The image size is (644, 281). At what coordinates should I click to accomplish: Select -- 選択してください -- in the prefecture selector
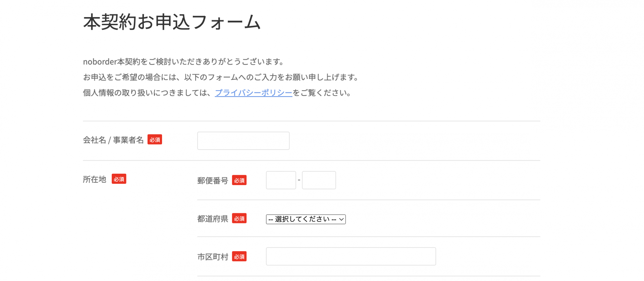pos(305,219)
